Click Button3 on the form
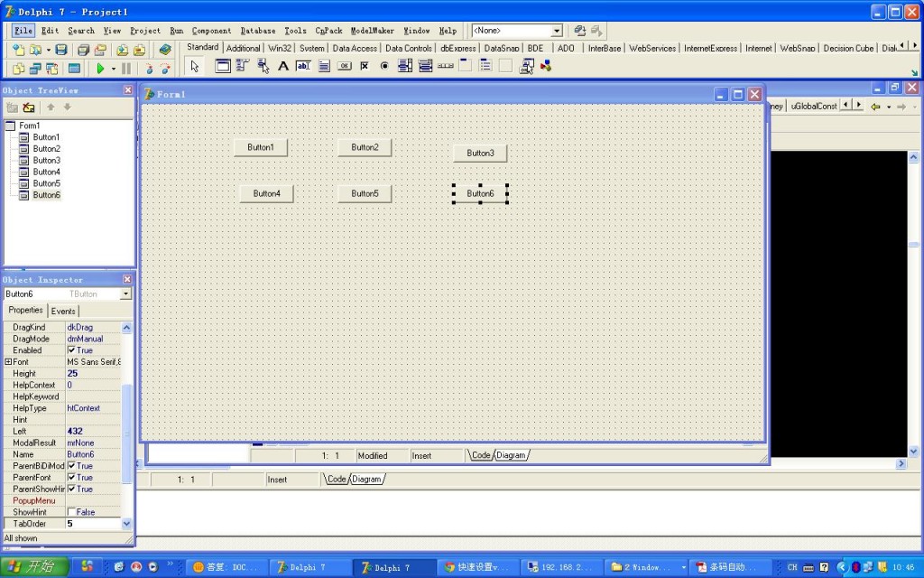The width and height of the screenshot is (924, 578). point(480,154)
